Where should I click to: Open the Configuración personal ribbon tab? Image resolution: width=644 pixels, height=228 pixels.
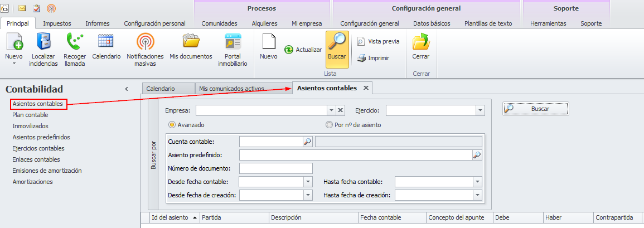pos(155,23)
